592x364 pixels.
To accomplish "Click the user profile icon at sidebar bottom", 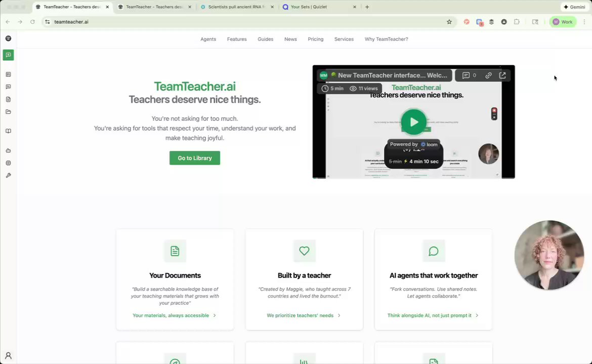I will coord(8,356).
